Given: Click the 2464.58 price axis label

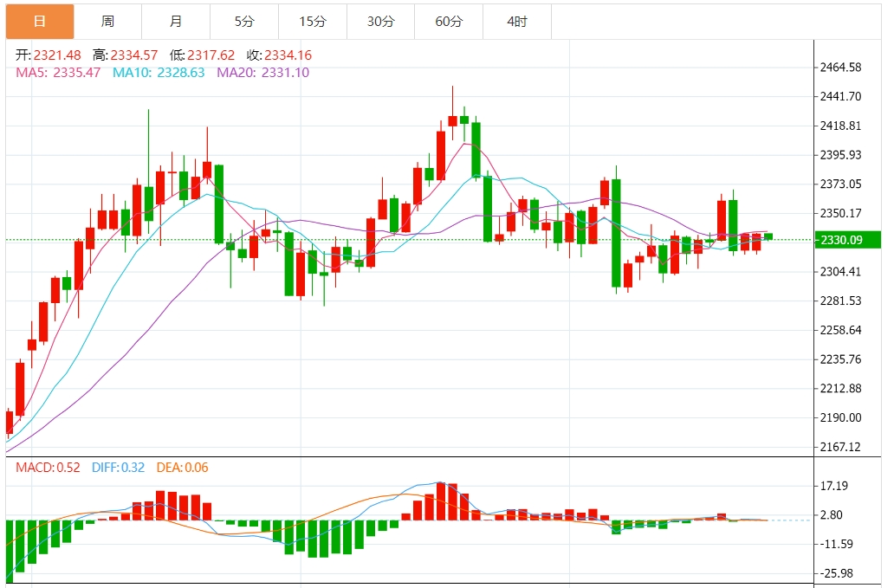Looking at the screenshot, I should click(x=840, y=68).
